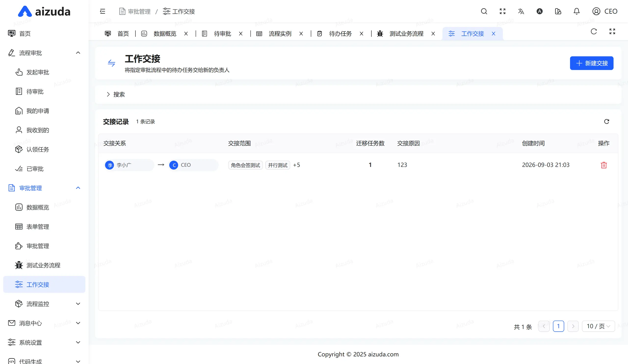Refresh the 交接记录 table
Screen dimensions: 628x364
coord(607,122)
